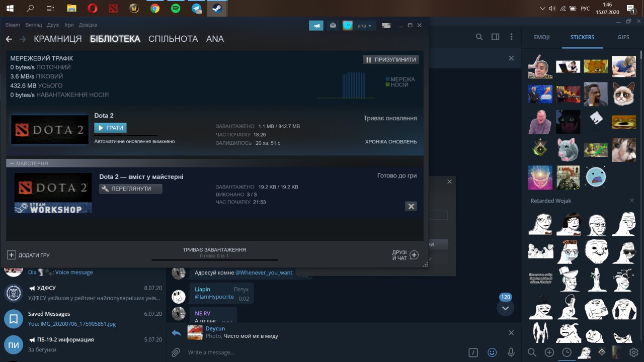This screenshot has height=362, width=644.
Task: Select the Wojak sticker set icon
Action: (x=584, y=352)
